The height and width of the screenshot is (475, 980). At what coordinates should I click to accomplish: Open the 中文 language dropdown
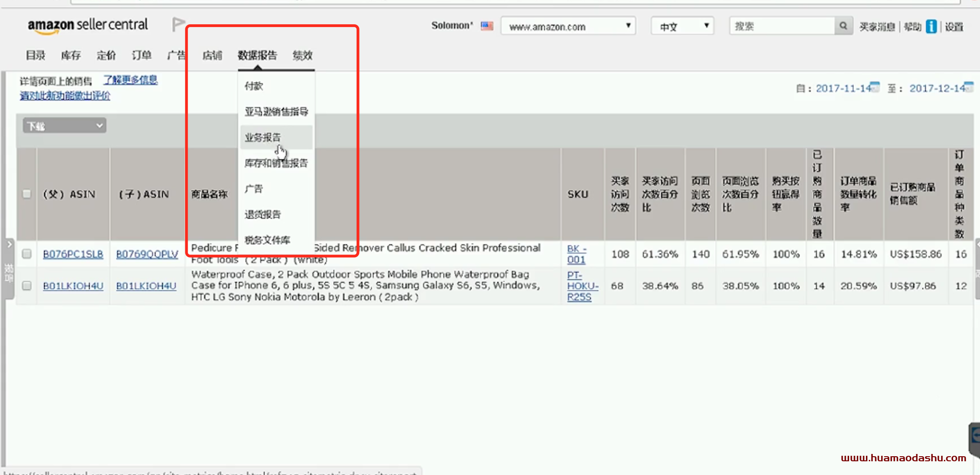pyautogui.click(x=682, y=26)
